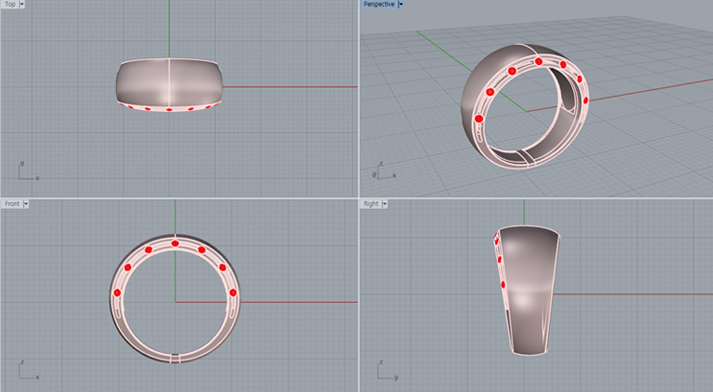713x392 pixels.
Task: Pick the ring's domed surface in Top viewport
Action: click(169, 82)
